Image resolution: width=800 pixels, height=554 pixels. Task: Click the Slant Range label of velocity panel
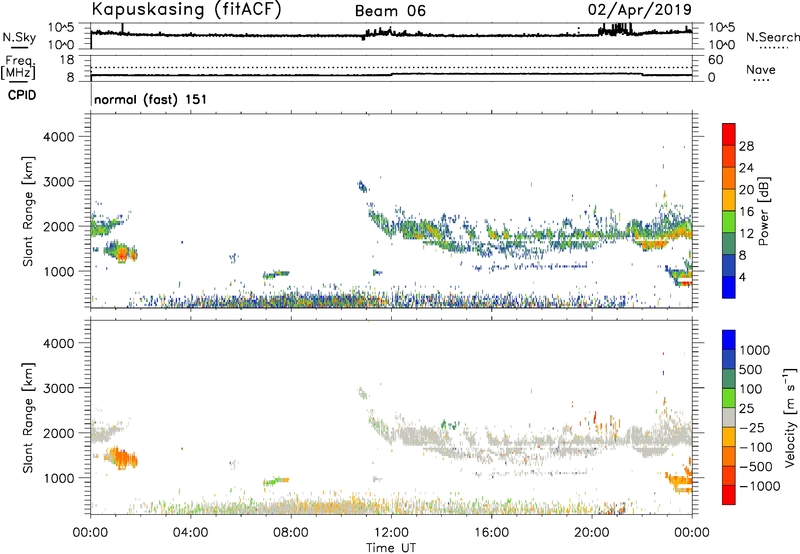click(28, 417)
